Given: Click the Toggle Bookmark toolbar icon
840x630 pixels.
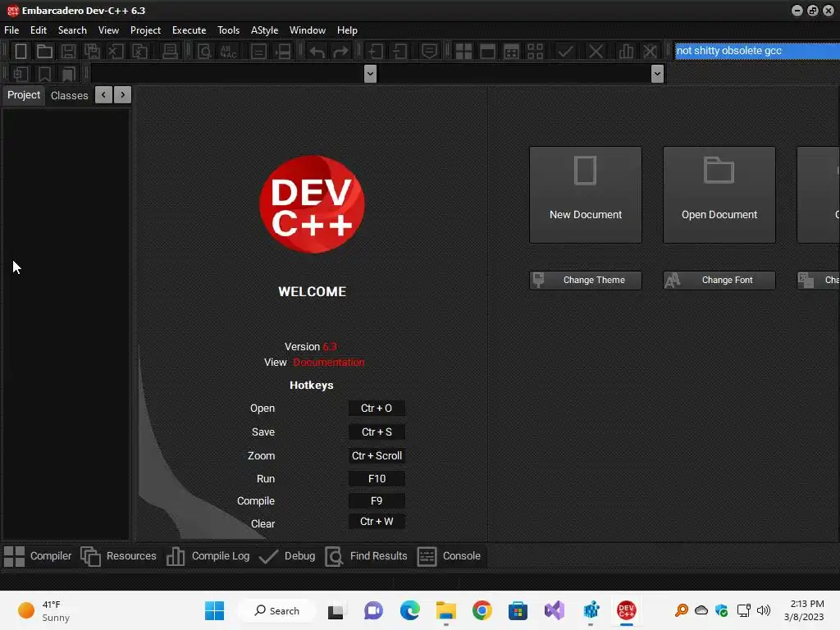Looking at the screenshot, I should (44, 73).
